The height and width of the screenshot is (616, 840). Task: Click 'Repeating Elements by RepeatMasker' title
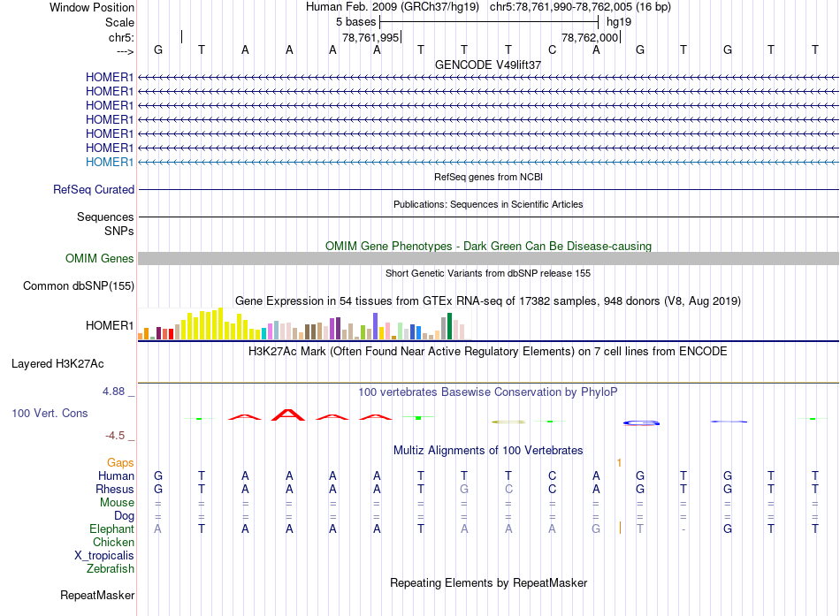click(489, 582)
